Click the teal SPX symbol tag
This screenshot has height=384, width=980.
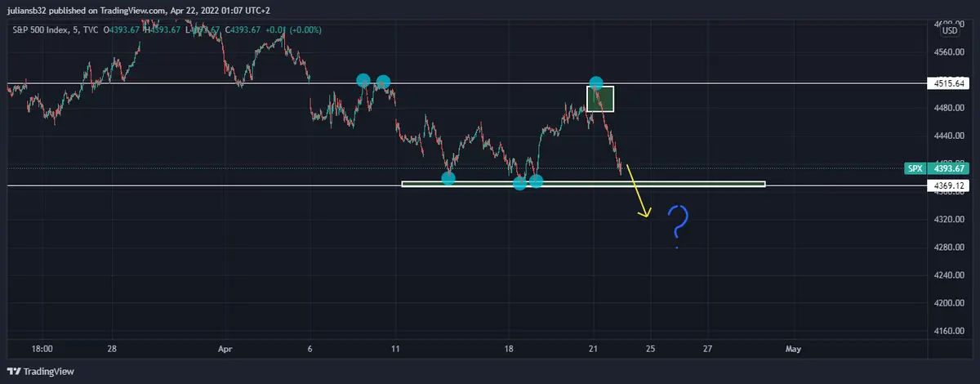pyautogui.click(x=914, y=168)
